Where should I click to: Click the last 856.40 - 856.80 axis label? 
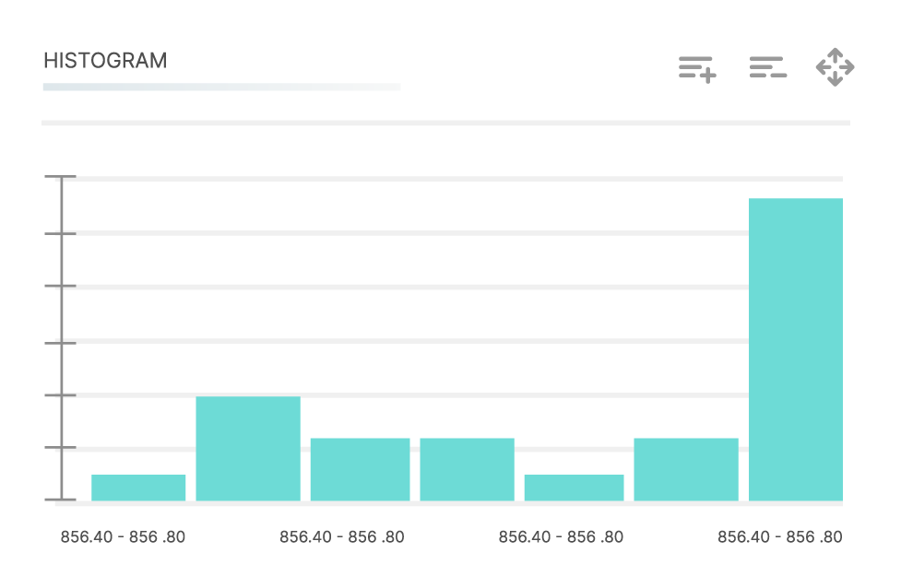click(780, 537)
